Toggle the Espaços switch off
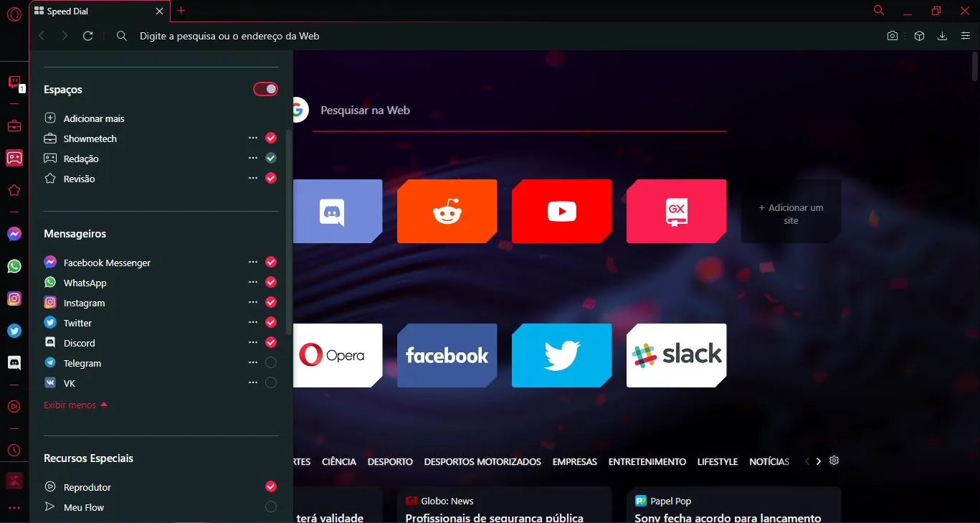The image size is (980, 523). 265,89
